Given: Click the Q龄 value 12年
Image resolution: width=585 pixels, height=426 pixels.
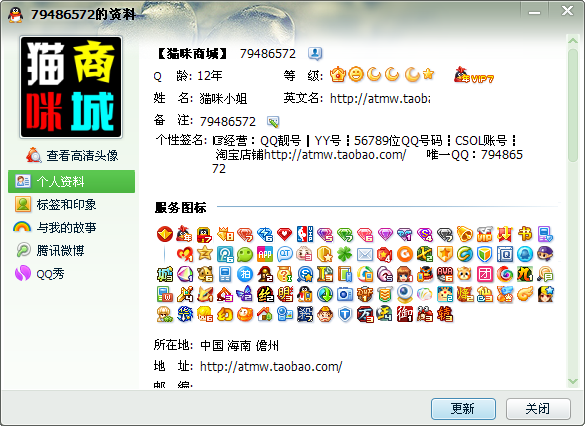Looking at the screenshot, I should pos(209,76).
